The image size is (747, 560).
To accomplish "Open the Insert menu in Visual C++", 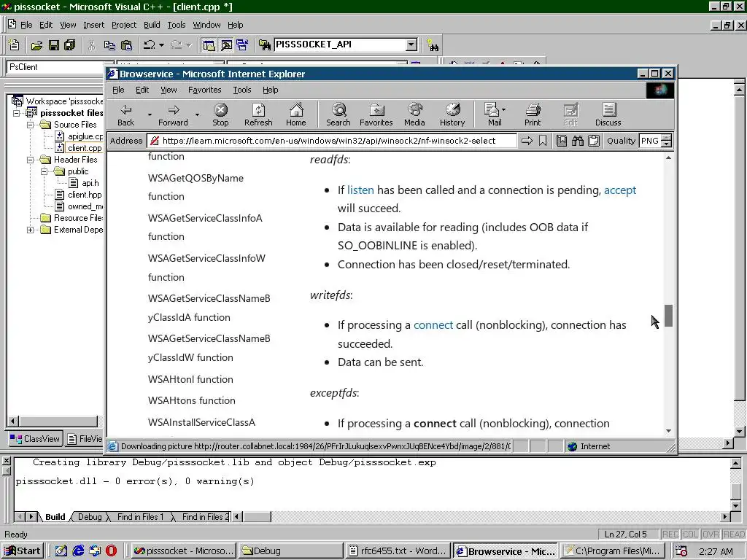I will click(93, 25).
